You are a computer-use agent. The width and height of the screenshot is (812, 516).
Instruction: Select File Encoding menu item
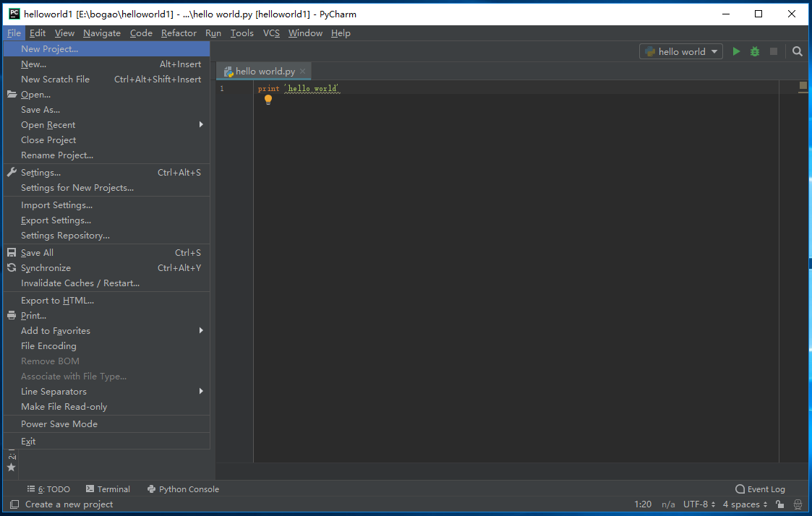coord(107,345)
